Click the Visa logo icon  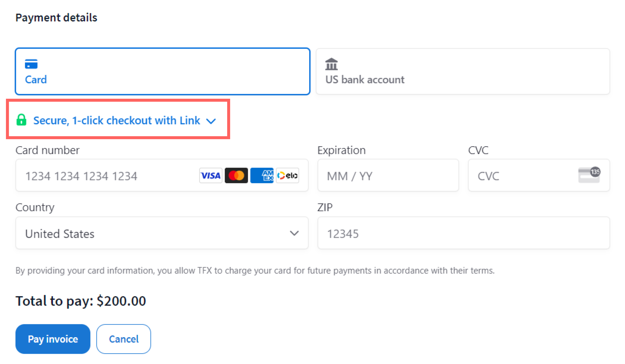point(211,175)
